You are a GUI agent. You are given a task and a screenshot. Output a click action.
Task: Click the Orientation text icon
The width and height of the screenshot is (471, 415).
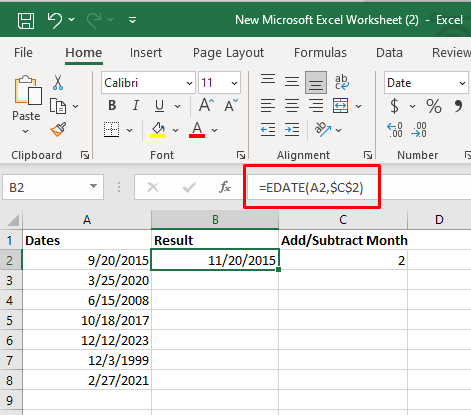pos(322,129)
